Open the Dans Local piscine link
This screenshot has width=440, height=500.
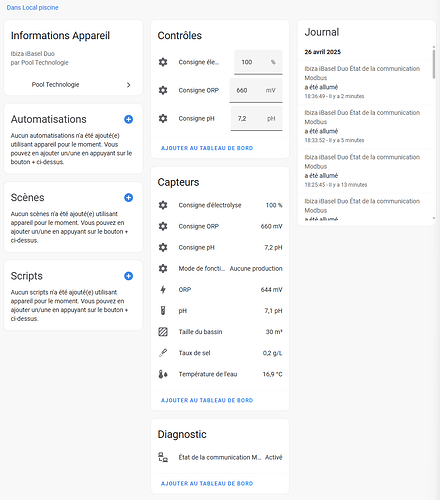click(32, 8)
